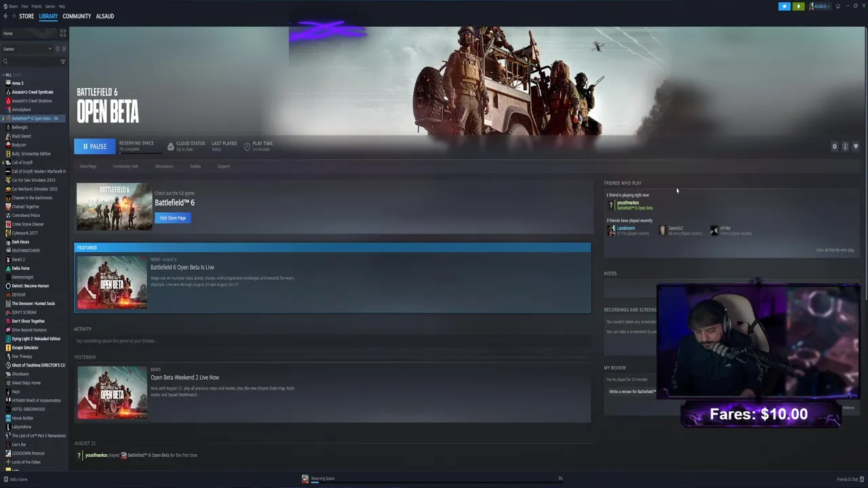Select Detroit: Become Human in library list

coord(31,286)
